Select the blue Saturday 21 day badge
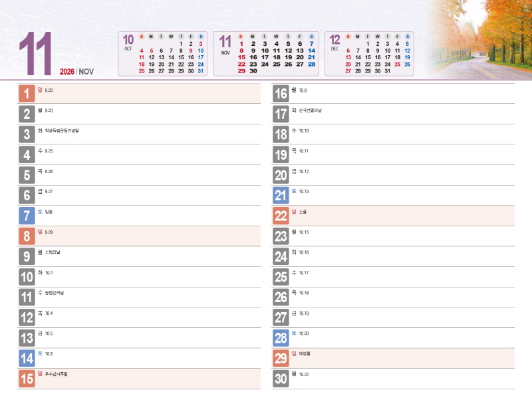 pos(281,196)
